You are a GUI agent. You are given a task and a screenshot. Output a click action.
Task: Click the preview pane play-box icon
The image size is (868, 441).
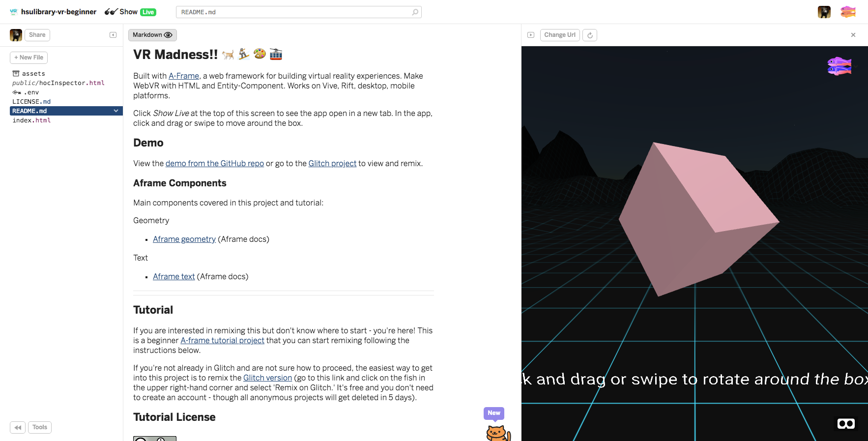(x=531, y=35)
